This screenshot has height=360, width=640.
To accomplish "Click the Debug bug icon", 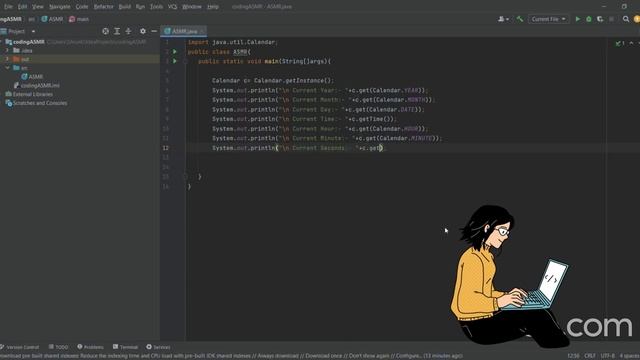I will tap(589, 19).
